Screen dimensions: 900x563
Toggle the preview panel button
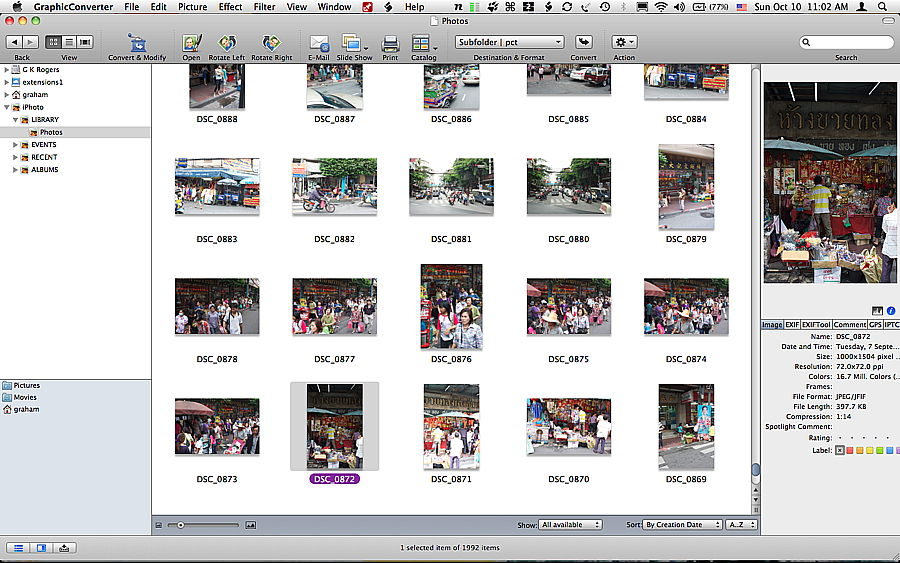coord(41,548)
